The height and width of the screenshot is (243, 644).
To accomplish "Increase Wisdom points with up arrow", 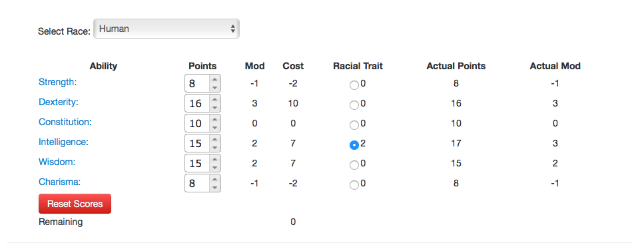I will [x=214, y=159].
